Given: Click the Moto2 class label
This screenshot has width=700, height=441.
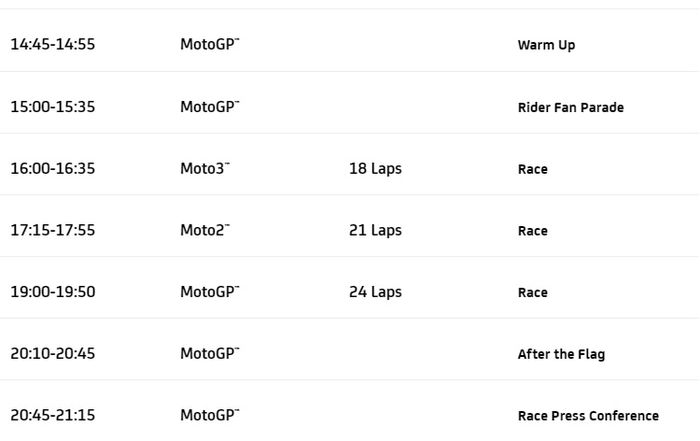Looking at the screenshot, I should (x=204, y=230).
